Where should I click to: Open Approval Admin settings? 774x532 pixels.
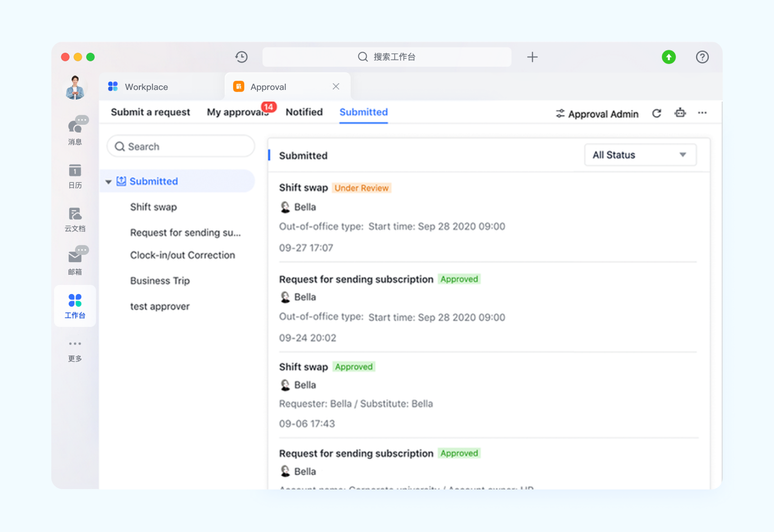pos(597,114)
